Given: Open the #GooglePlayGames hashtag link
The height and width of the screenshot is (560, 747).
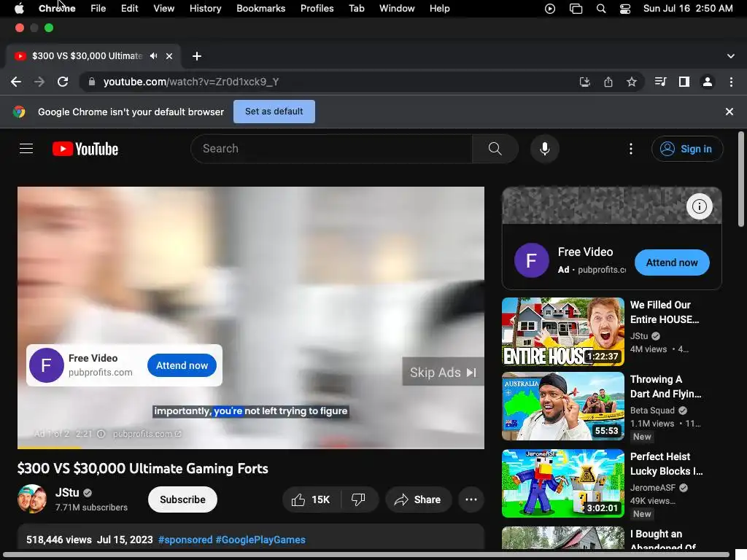Looking at the screenshot, I should tap(260, 540).
